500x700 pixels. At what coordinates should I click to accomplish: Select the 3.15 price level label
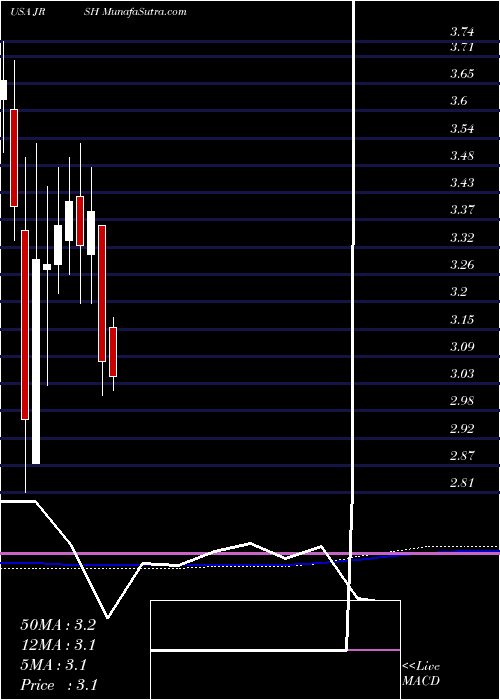click(x=462, y=320)
